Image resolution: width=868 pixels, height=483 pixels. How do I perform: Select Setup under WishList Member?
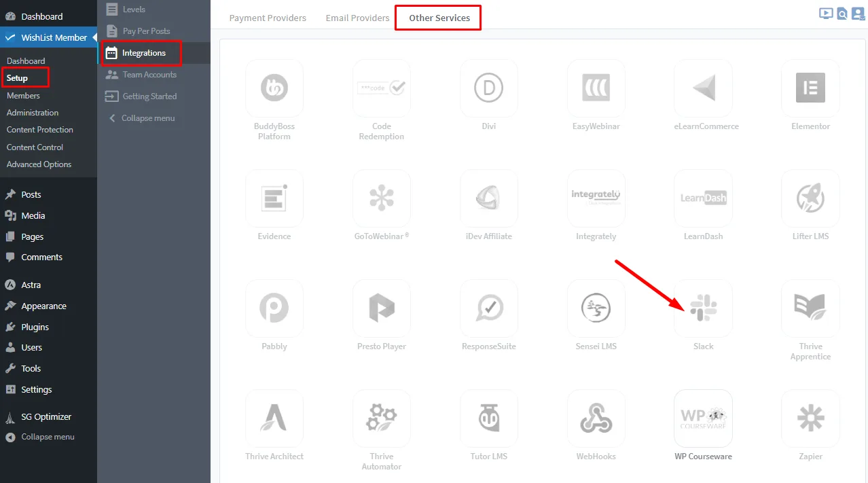(x=17, y=78)
